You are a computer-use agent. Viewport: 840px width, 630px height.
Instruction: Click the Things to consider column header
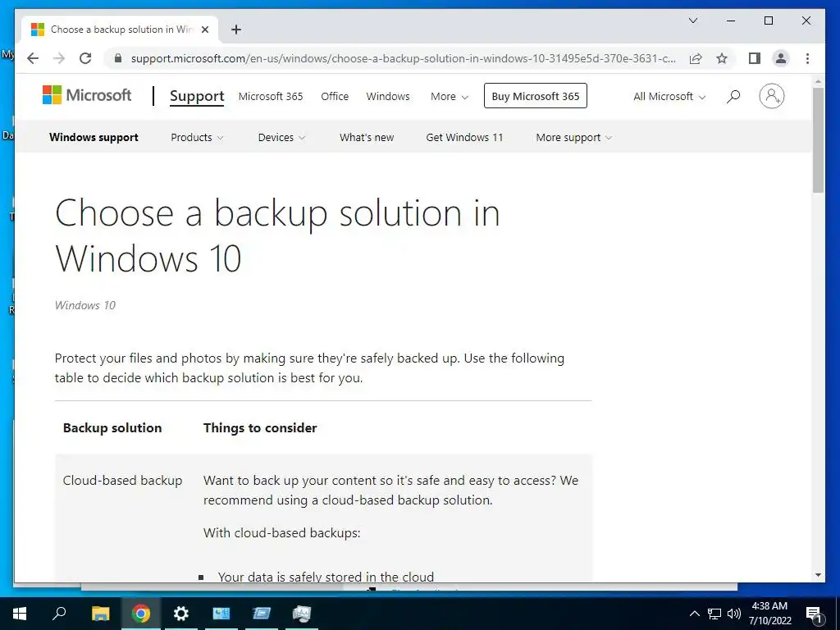(x=260, y=427)
